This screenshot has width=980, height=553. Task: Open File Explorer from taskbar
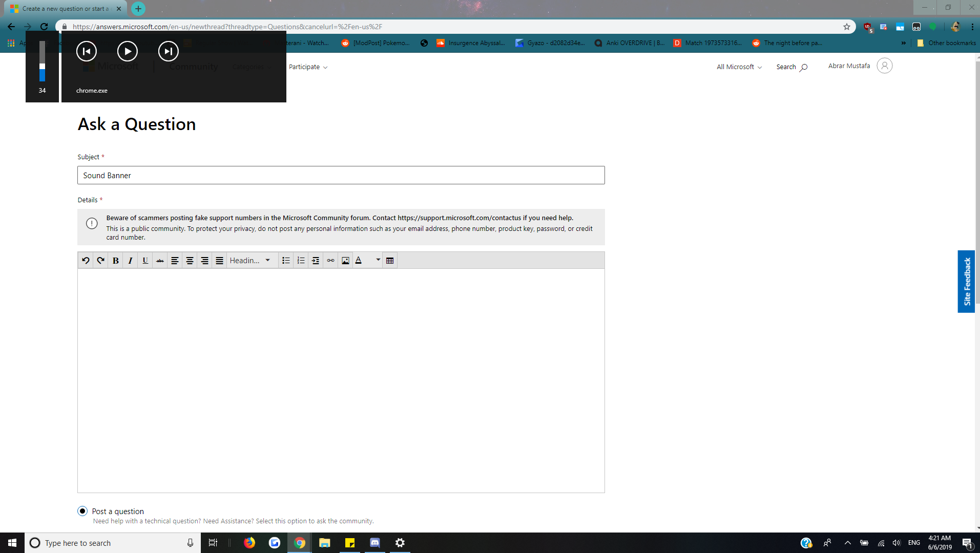point(325,543)
